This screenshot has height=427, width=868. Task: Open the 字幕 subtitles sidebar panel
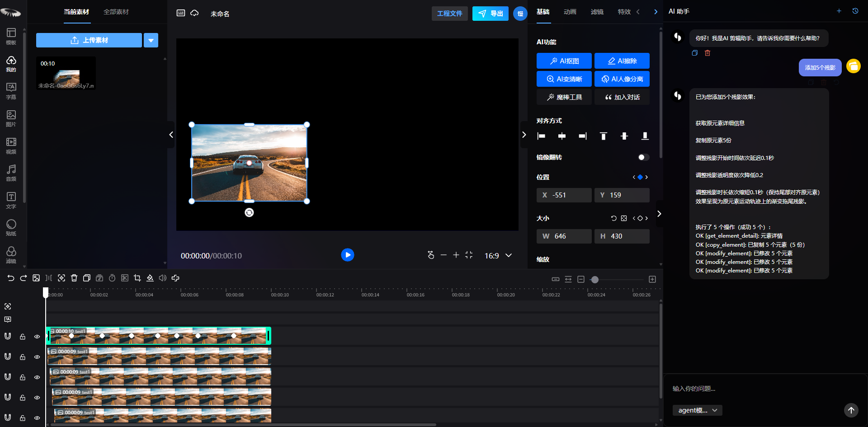coord(11,91)
